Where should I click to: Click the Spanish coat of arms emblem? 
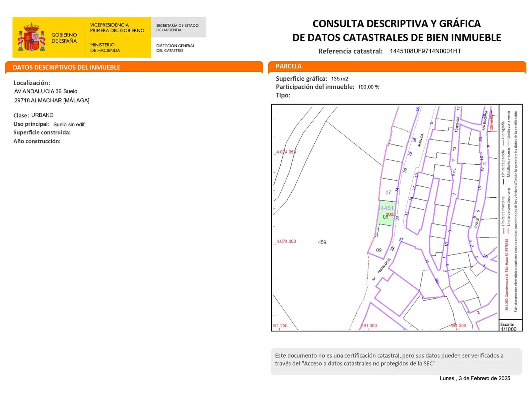(x=31, y=37)
